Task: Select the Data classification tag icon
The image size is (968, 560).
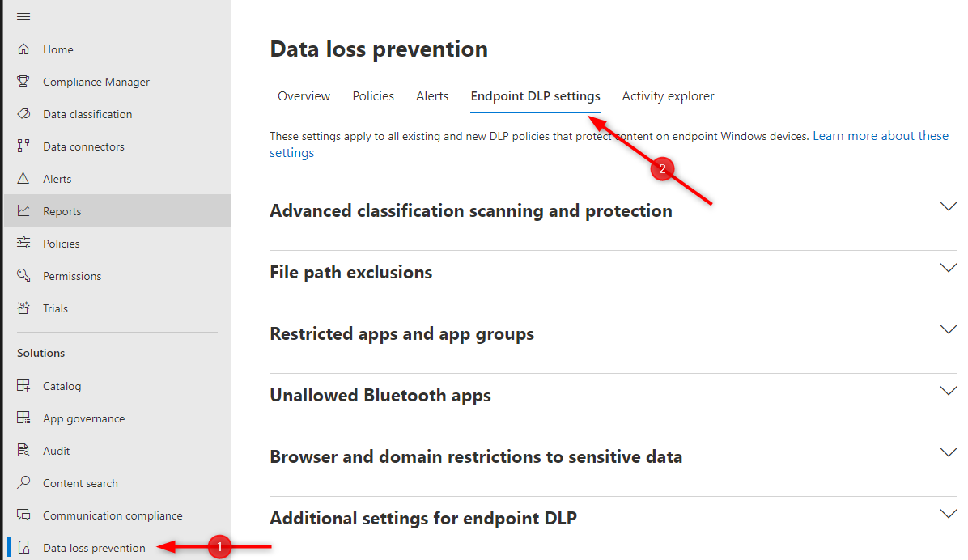Action: click(23, 114)
